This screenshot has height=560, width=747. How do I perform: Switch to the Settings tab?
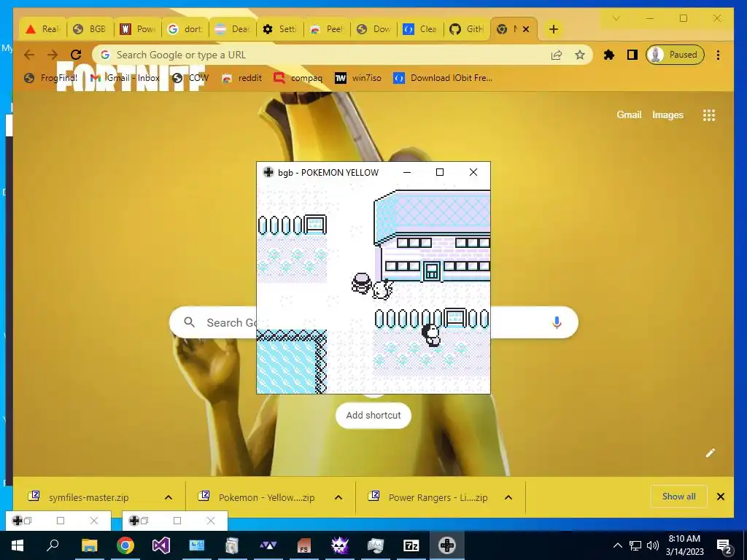279,29
